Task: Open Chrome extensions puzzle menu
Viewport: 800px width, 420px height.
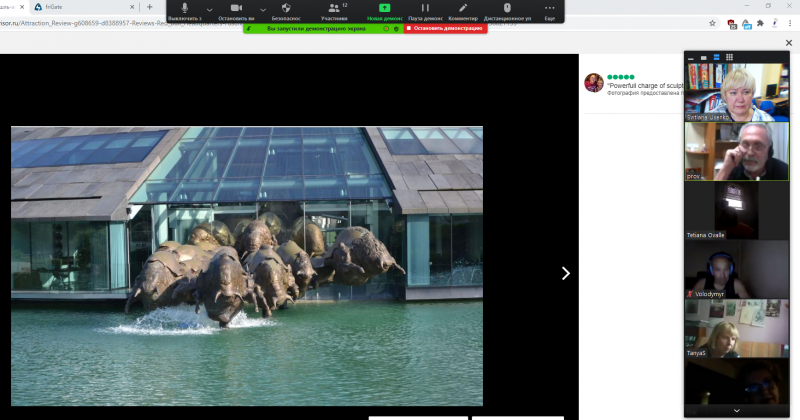Action: [x=760, y=23]
